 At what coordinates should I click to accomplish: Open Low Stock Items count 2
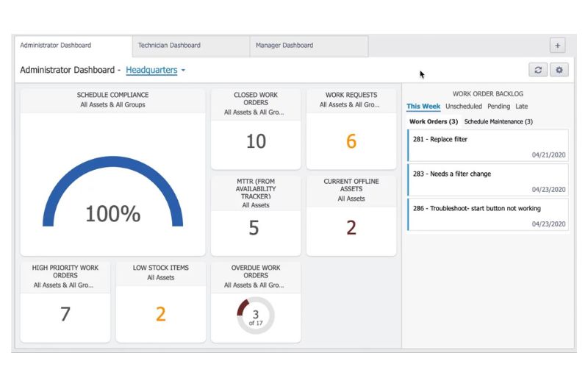pos(161,314)
